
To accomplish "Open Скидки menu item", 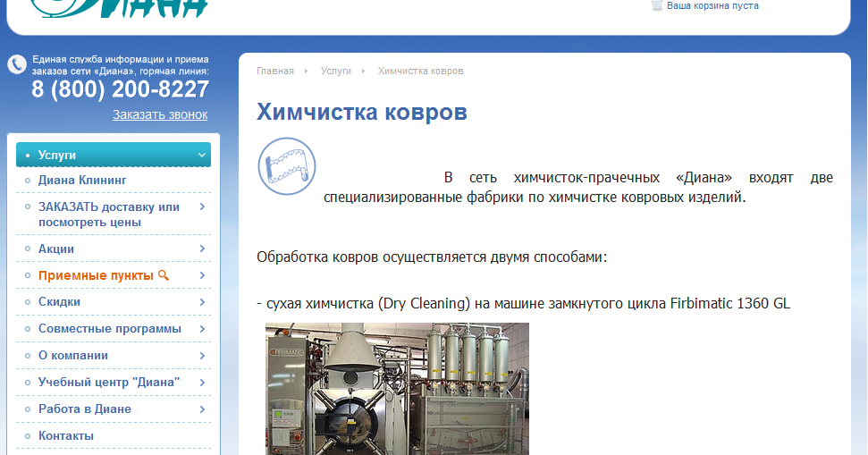I will (x=59, y=301).
